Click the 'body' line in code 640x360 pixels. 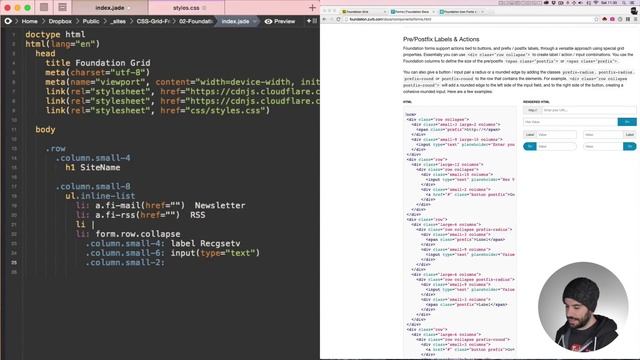[45, 129]
